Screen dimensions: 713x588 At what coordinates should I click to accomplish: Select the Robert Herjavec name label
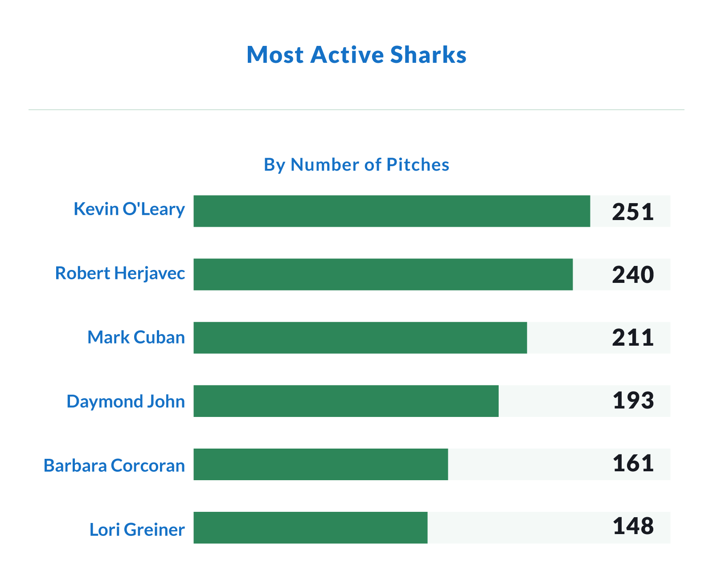tap(120, 274)
